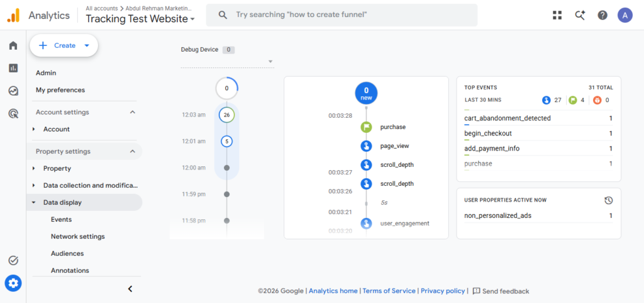Select Audiences under Data display
644x303 pixels.
coord(67,253)
